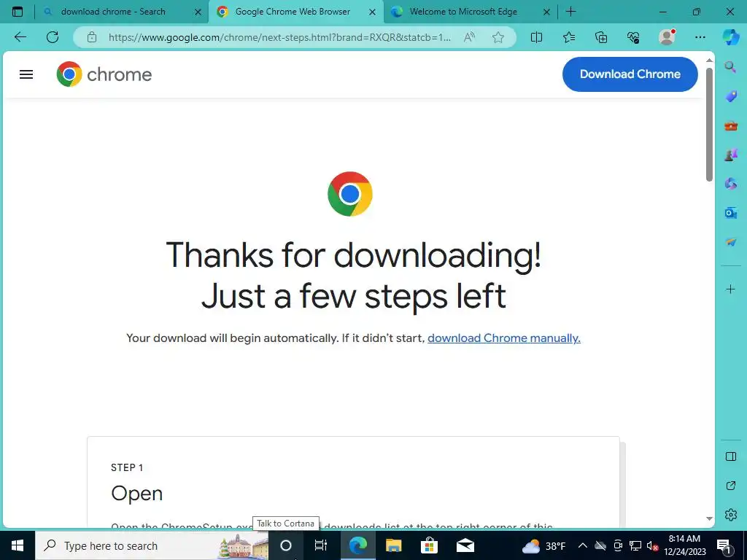Screen dimensions: 747x560
Task: Open Cortana from taskbar
Action: click(x=286, y=545)
